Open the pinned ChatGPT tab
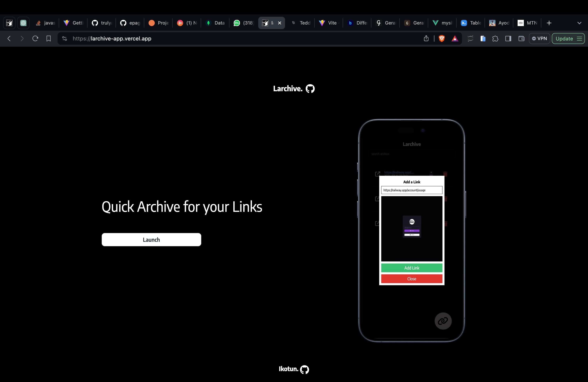 (24, 23)
